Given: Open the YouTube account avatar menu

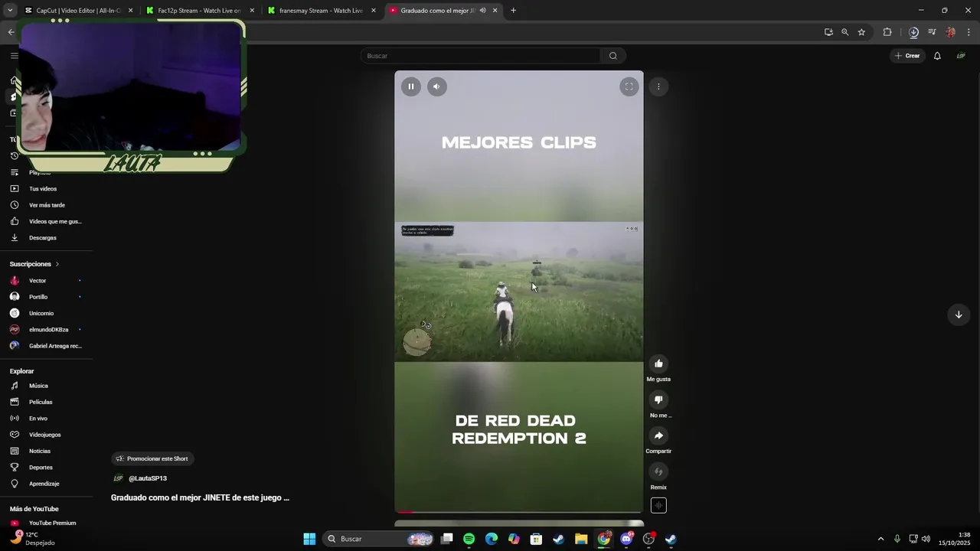Looking at the screenshot, I should coord(961,56).
